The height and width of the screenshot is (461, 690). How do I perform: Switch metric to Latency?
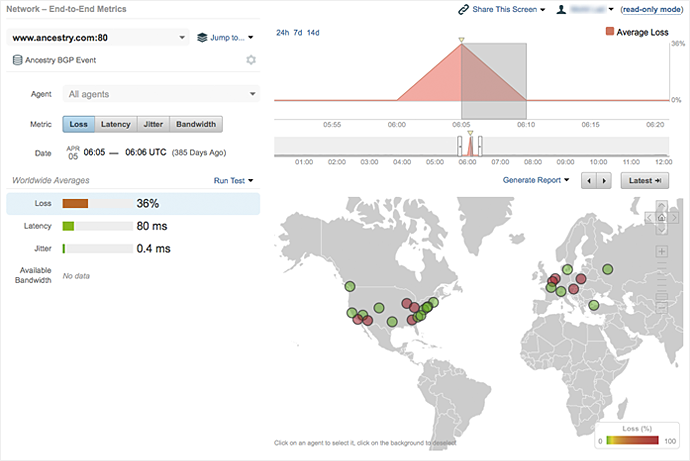114,125
